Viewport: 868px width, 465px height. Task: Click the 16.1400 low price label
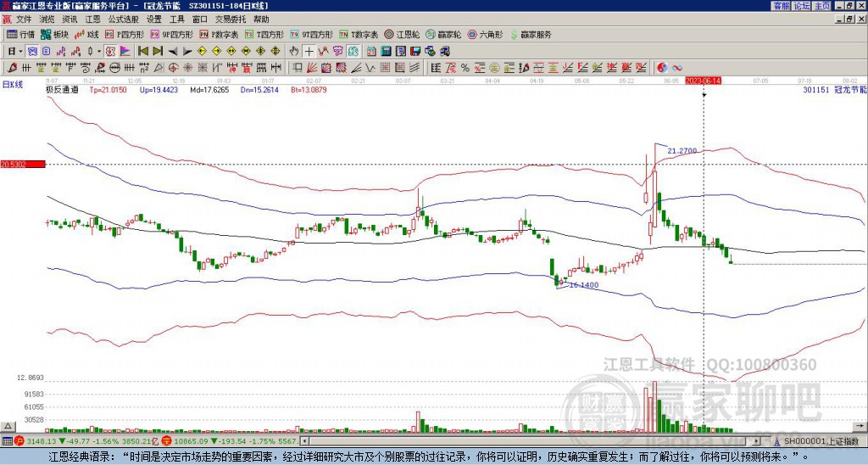click(x=583, y=285)
